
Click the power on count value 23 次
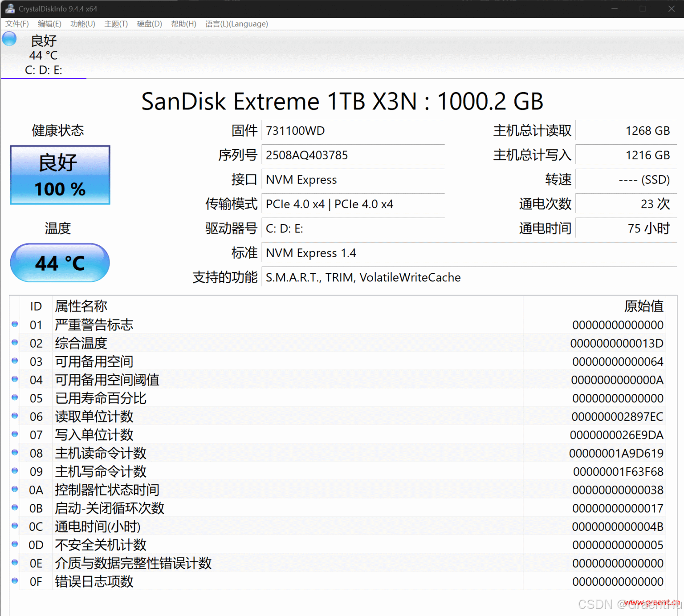(626, 204)
